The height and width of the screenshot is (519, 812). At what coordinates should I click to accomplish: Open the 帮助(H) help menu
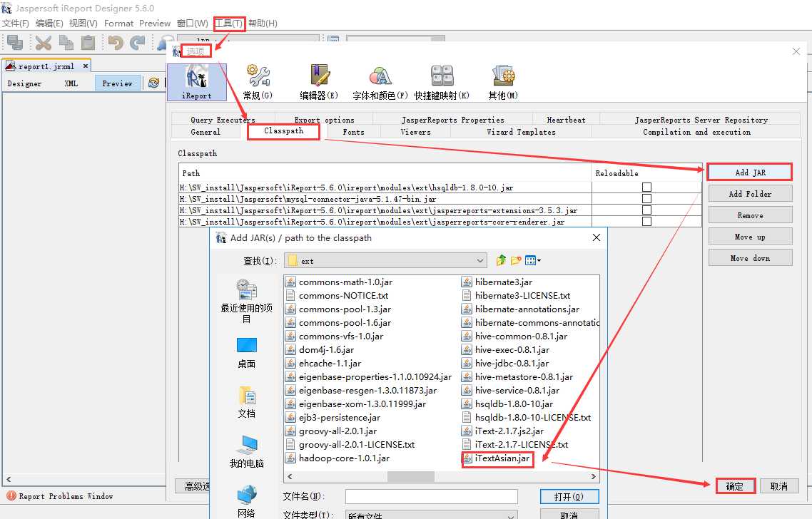pos(263,24)
